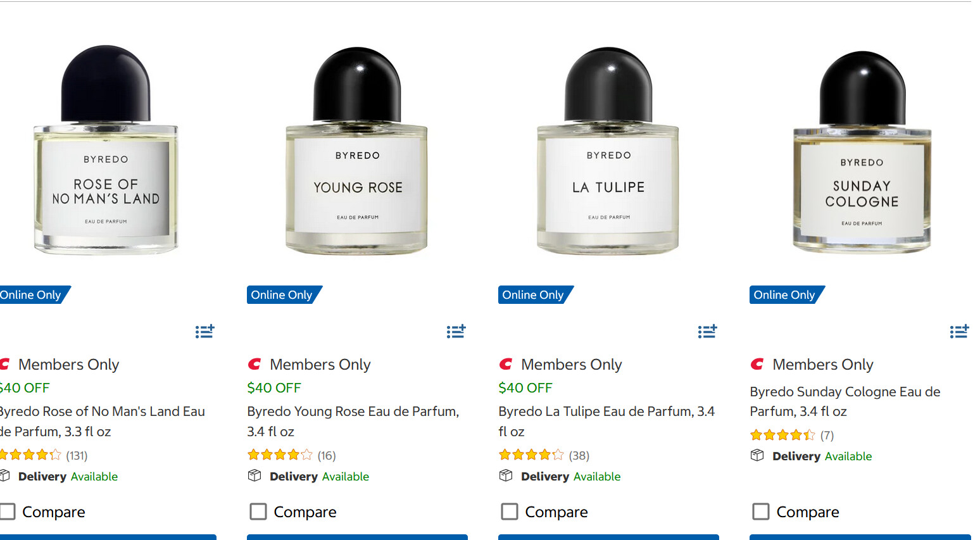
Task: Check Compare box for La Tulipe
Action: (x=510, y=512)
